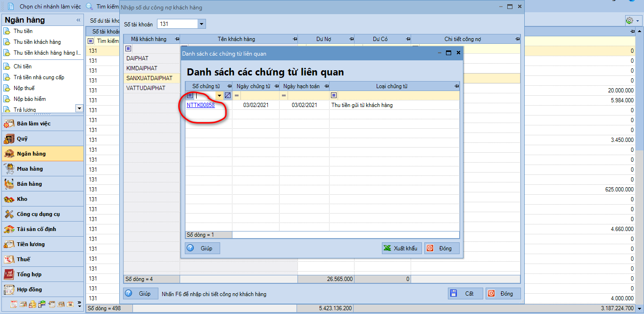
Task: Pin the Ngày chứng từ column header
Action: click(x=275, y=86)
